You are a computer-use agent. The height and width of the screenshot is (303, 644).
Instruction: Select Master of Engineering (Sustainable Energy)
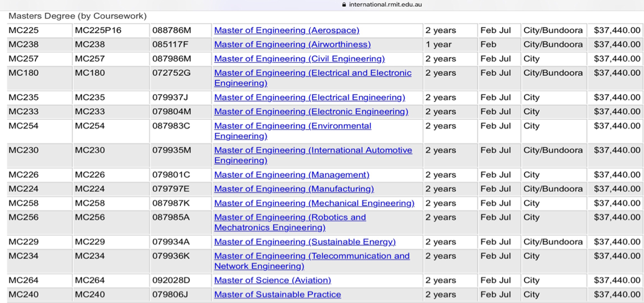click(x=305, y=242)
